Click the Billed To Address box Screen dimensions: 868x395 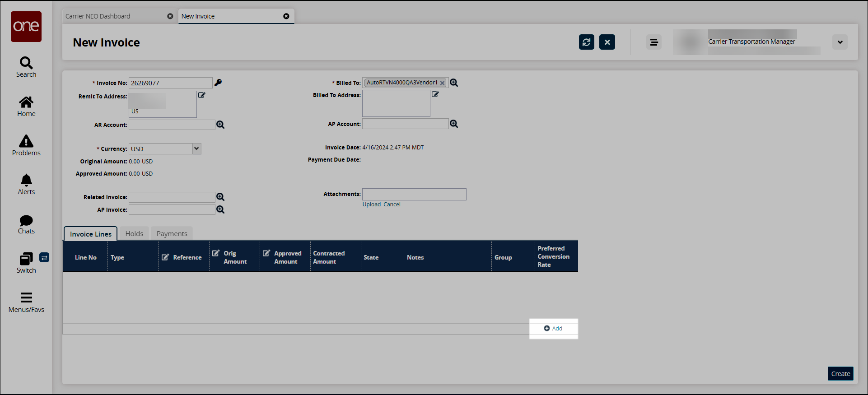point(396,103)
